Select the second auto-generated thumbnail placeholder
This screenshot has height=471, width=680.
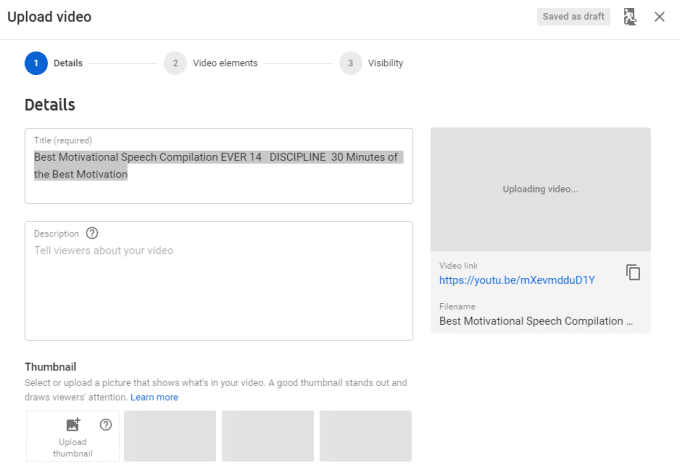pyautogui.click(x=268, y=436)
